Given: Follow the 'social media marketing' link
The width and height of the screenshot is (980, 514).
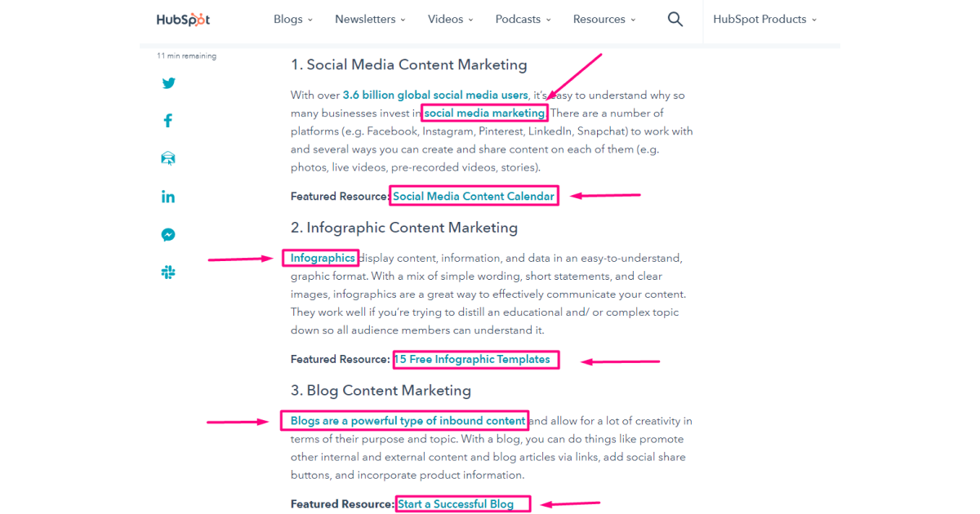Looking at the screenshot, I should click(x=484, y=113).
